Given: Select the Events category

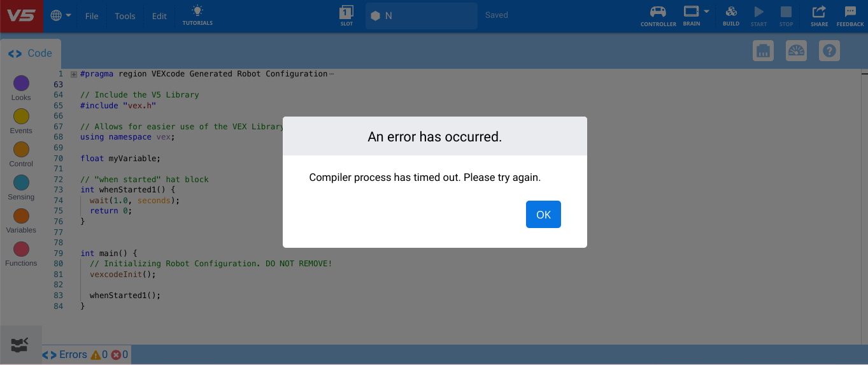Looking at the screenshot, I should tap(21, 121).
